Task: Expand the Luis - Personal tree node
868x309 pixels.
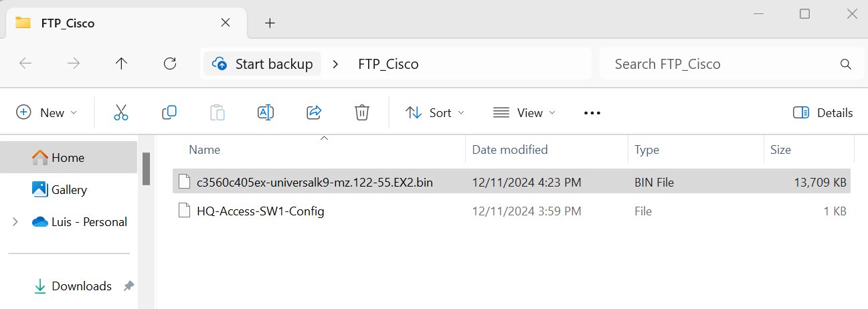Action: tap(15, 222)
